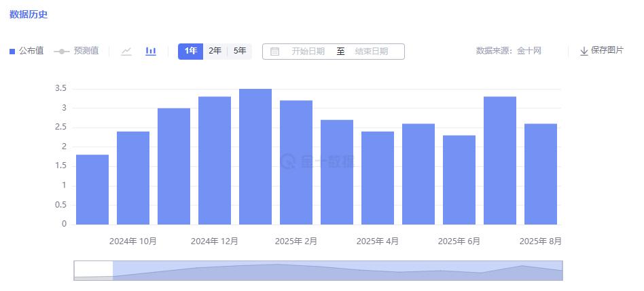Click the 2024年 12月 bar
Screen dimensions: 644x291
[x=215, y=160]
